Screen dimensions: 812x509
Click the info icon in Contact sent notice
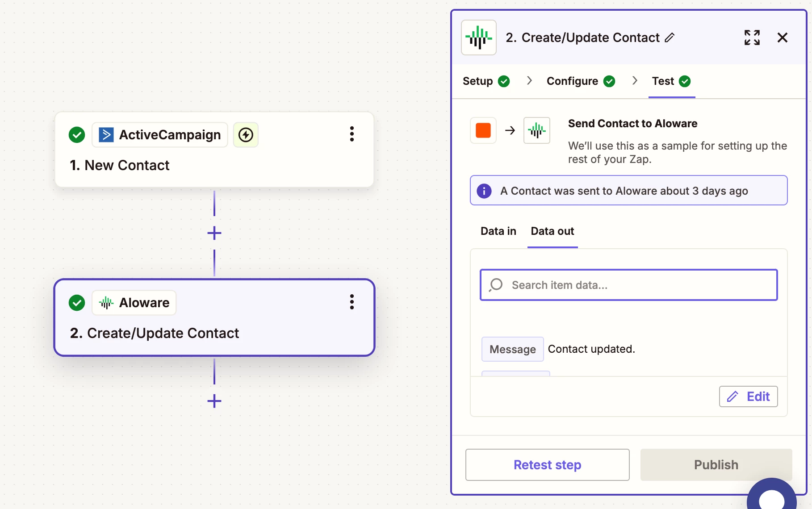(484, 191)
